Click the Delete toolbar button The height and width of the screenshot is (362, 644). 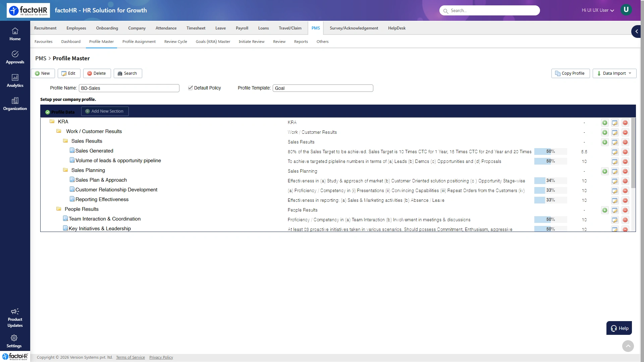coord(97,73)
